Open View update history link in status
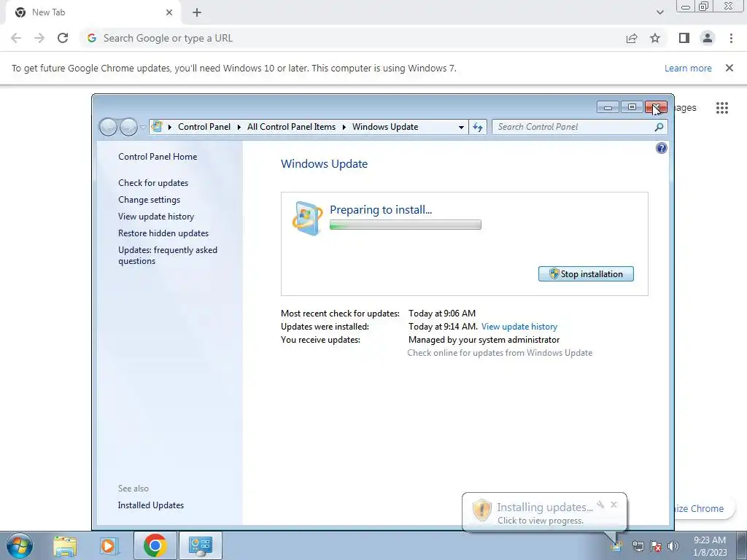Screen dimensions: 747x560 [519, 327]
